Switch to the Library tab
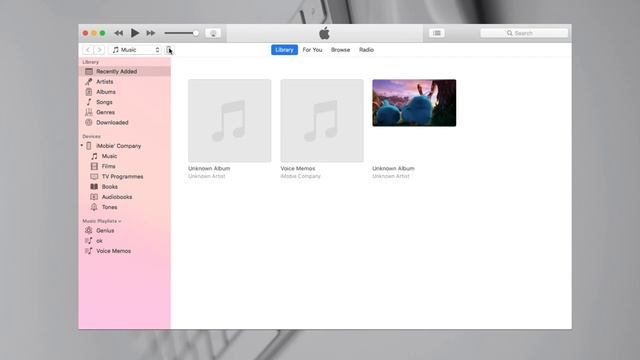The height and width of the screenshot is (360, 640). [x=284, y=50]
